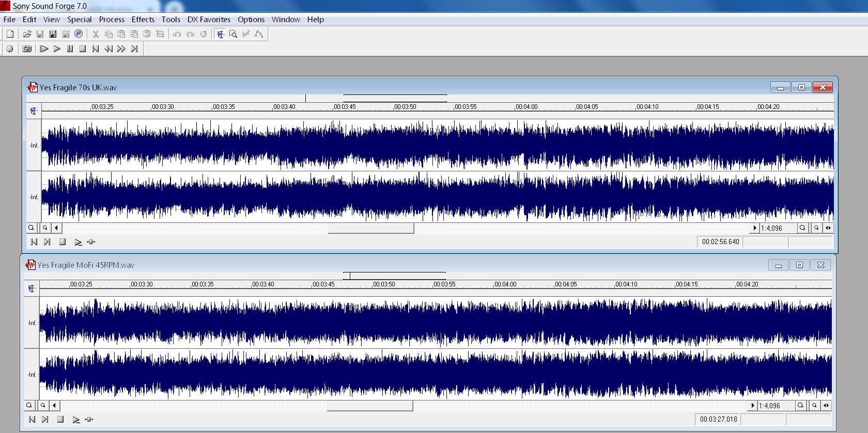Click Go to Start in main transport
Screen dimensions: 868x433
(96, 49)
